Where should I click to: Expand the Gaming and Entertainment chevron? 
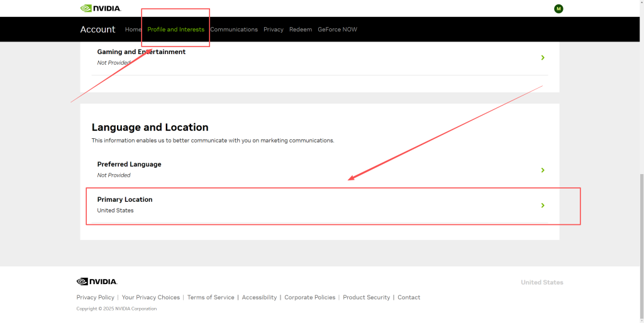[x=543, y=57]
